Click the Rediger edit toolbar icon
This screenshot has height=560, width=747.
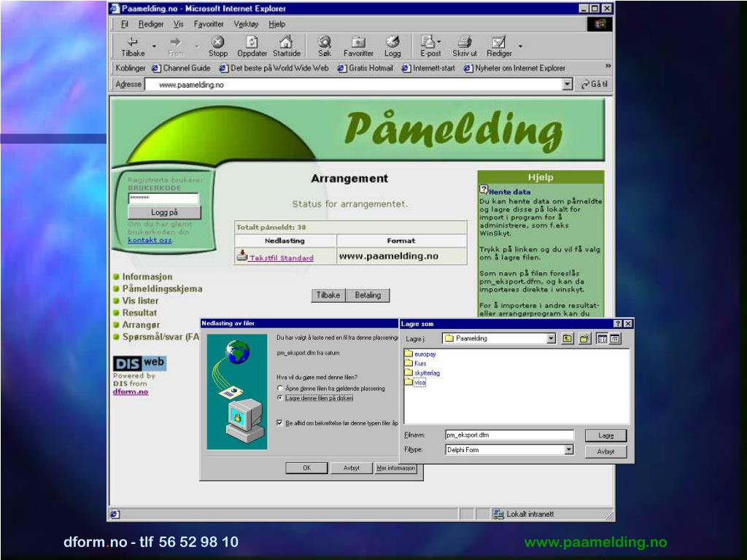pos(498,42)
